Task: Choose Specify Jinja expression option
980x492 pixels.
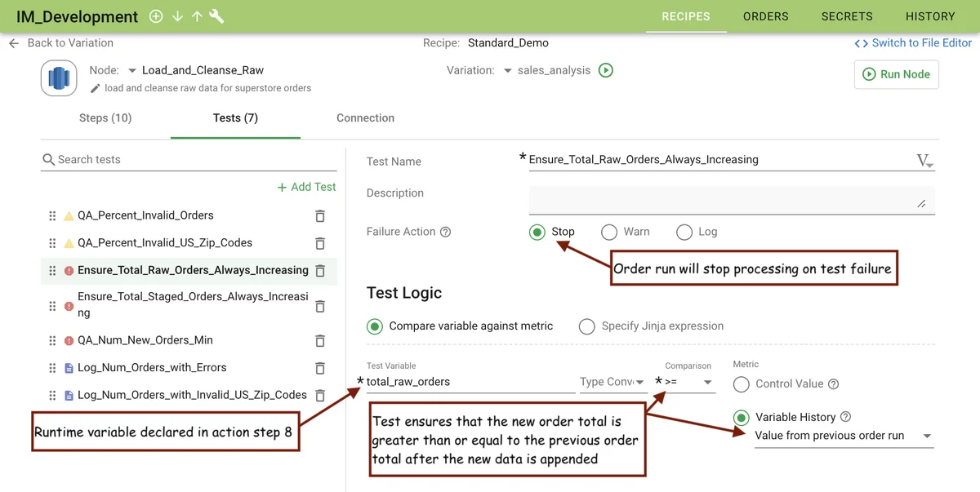Action: tap(587, 326)
